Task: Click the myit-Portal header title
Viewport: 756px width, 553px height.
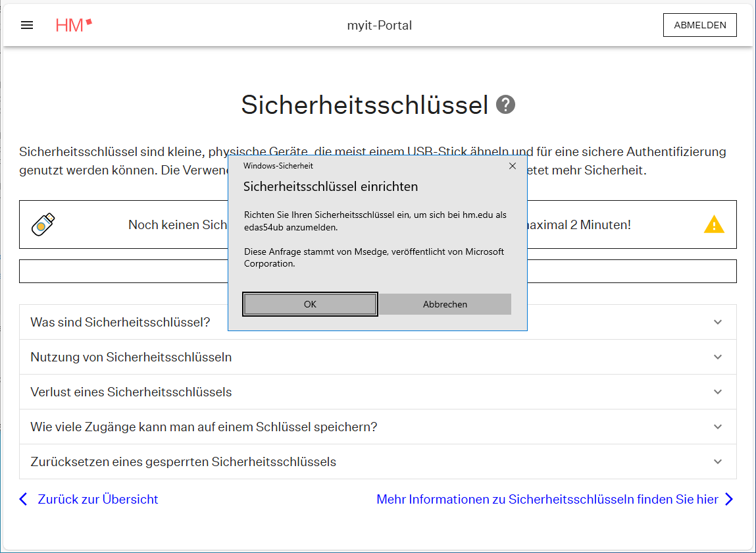Action: tap(379, 26)
